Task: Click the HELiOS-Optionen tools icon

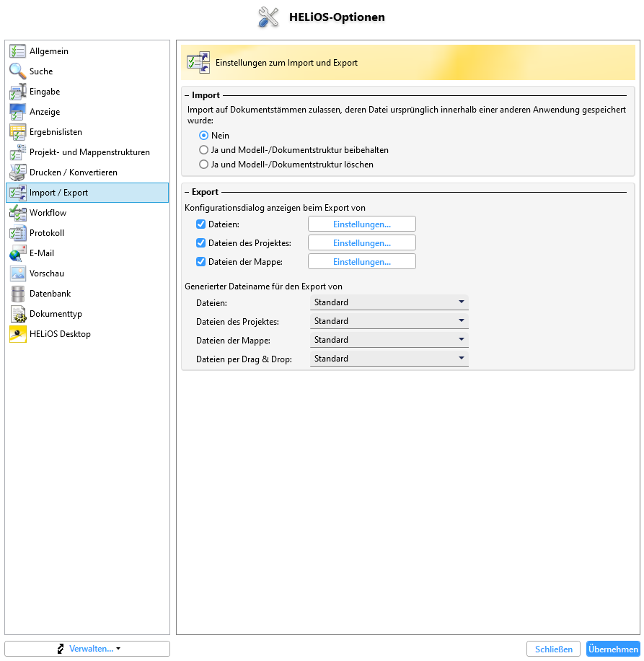Action: pyautogui.click(x=268, y=17)
